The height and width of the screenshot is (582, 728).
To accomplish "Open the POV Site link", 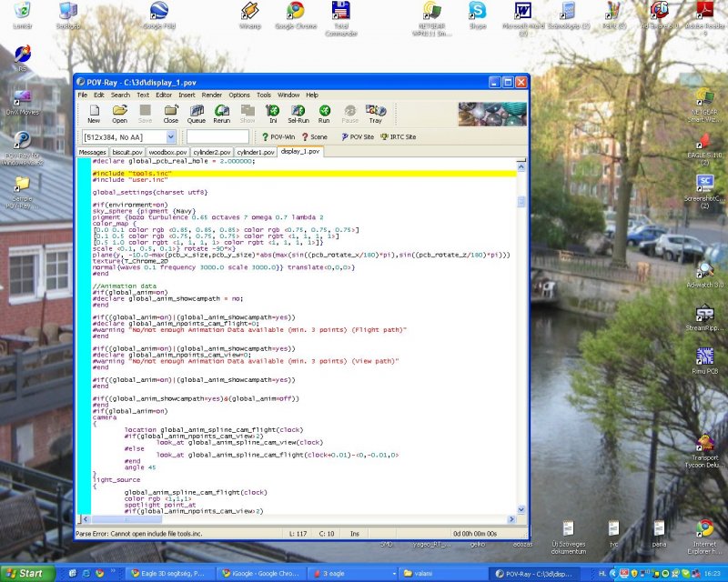I will point(358,137).
